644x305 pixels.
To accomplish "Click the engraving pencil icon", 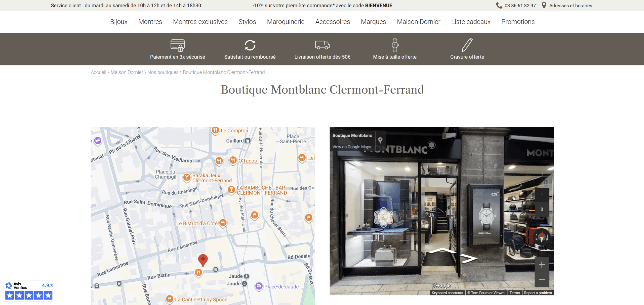I will pyautogui.click(x=467, y=45).
